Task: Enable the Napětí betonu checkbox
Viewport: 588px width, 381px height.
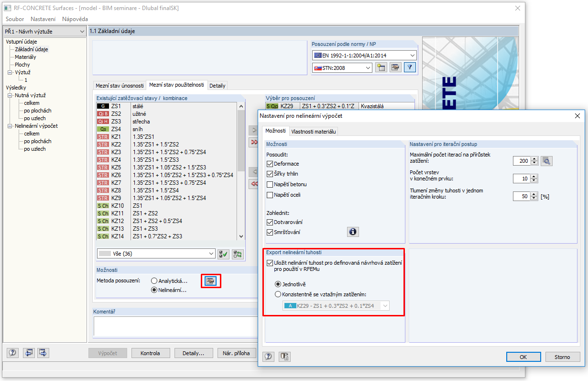Action: point(270,184)
